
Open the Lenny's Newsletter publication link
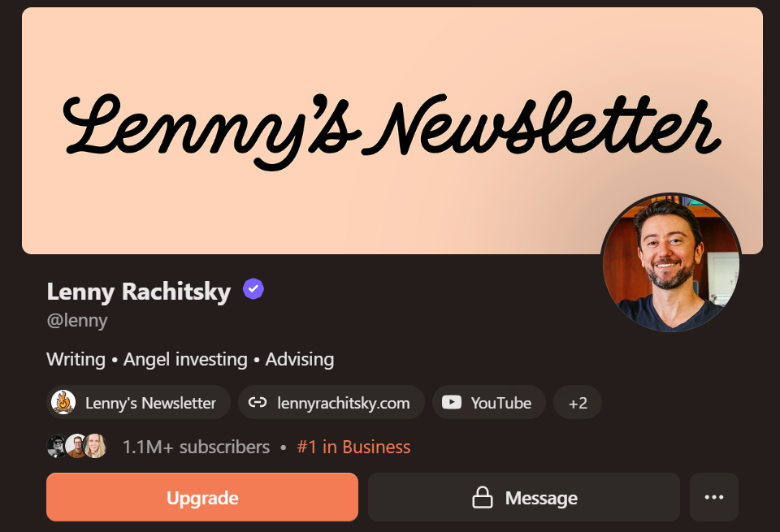138,402
